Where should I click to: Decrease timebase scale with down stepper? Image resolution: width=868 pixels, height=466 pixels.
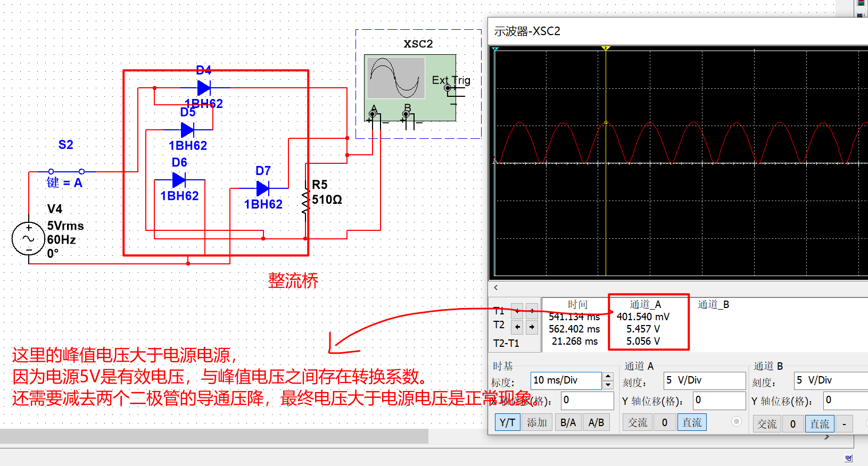(608, 385)
